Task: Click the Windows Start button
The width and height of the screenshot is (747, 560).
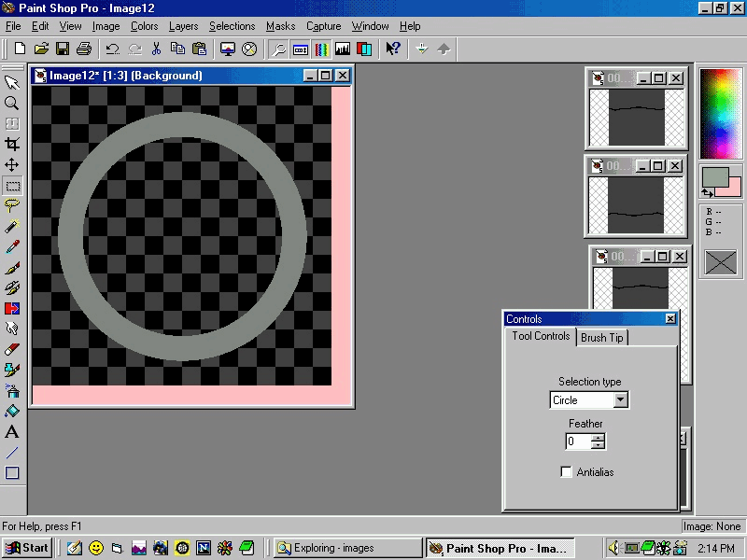Action: (27, 548)
